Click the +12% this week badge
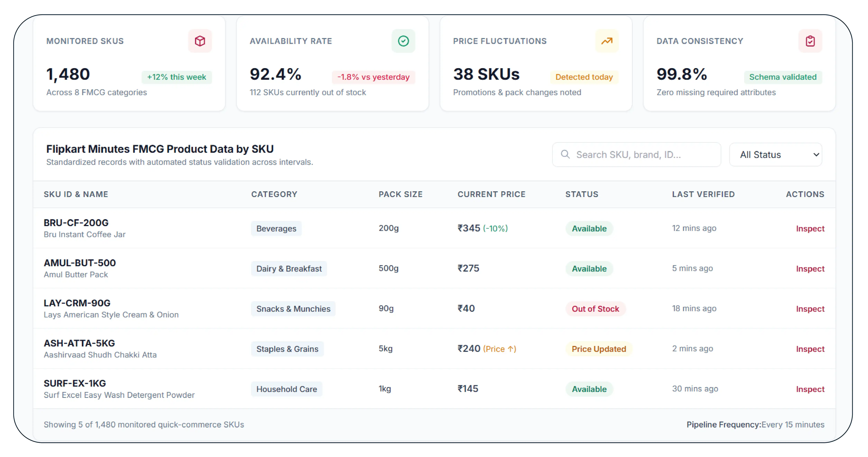This screenshot has height=457, width=868. (x=177, y=77)
